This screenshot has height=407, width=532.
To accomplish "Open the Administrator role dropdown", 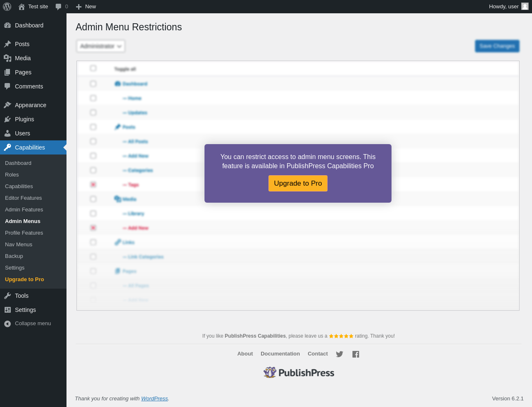I will coord(101,46).
